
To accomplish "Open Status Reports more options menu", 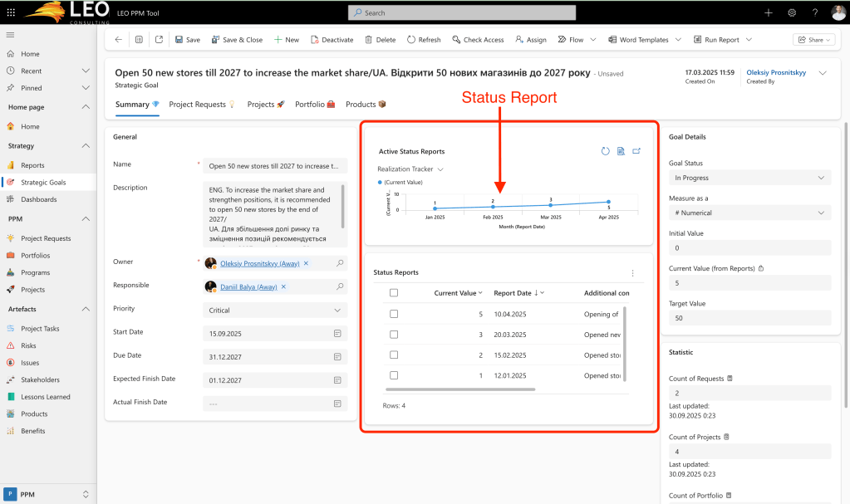I will click(632, 273).
